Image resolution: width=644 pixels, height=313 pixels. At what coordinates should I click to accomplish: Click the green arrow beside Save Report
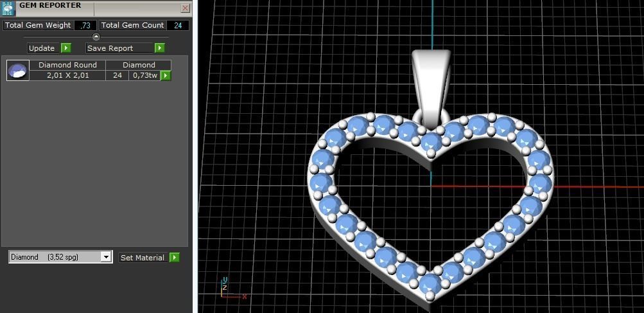[160, 48]
